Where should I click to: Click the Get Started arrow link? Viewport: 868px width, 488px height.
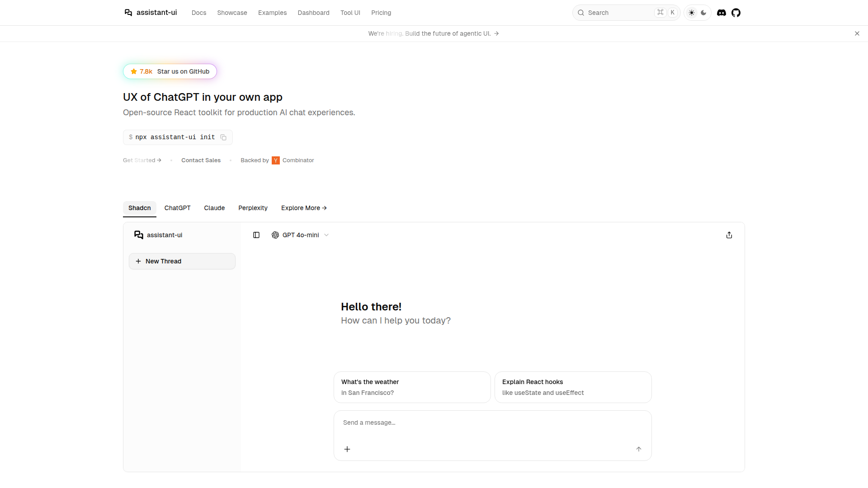pyautogui.click(x=142, y=160)
